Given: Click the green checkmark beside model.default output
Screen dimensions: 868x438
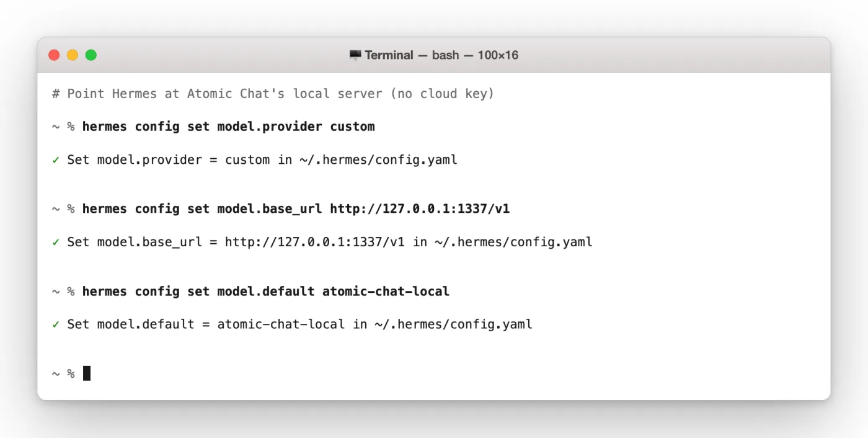Looking at the screenshot, I should 56,324.
